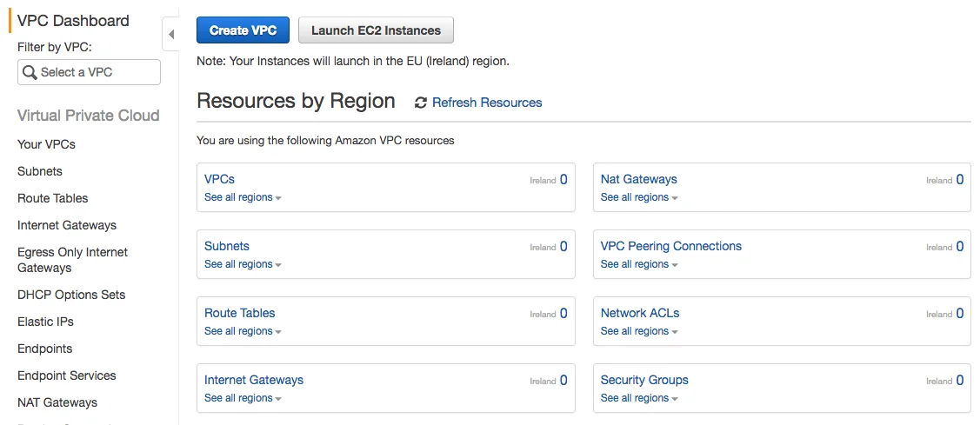Click the Ireland count 0 for Route Tables
Screen dimensions: 980x425
[563, 314]
